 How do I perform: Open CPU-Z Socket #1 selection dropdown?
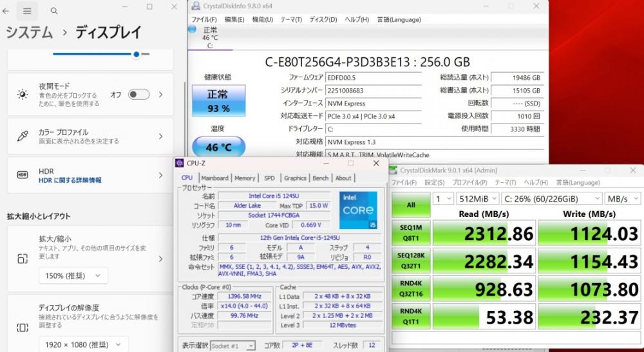coord(233,346)
